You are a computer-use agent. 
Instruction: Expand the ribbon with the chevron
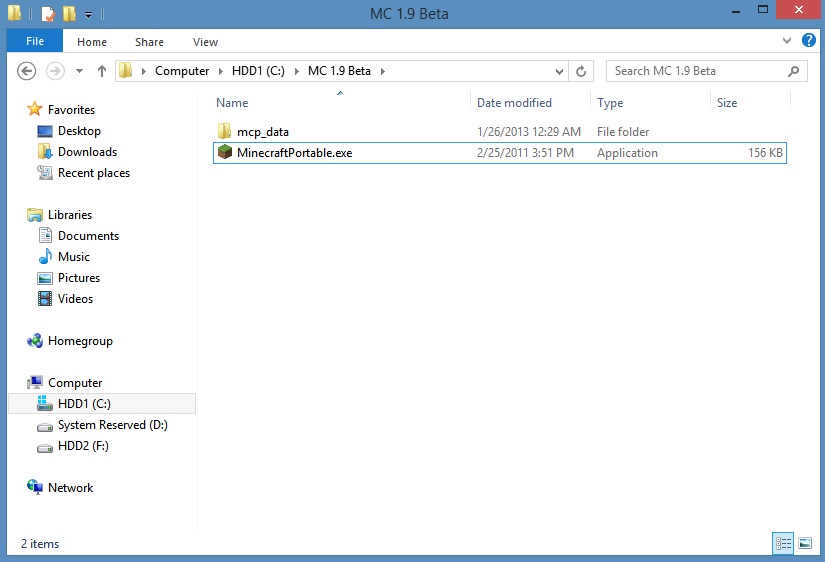point(786,41)
